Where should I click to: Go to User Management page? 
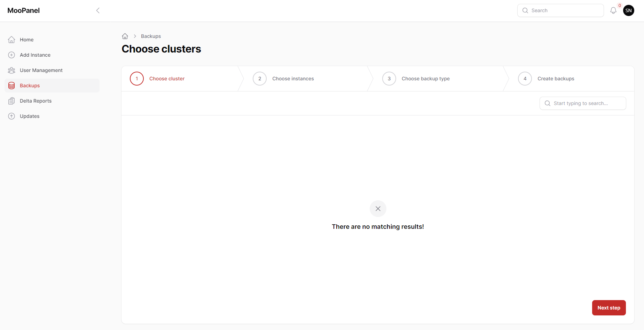point(52,70)
